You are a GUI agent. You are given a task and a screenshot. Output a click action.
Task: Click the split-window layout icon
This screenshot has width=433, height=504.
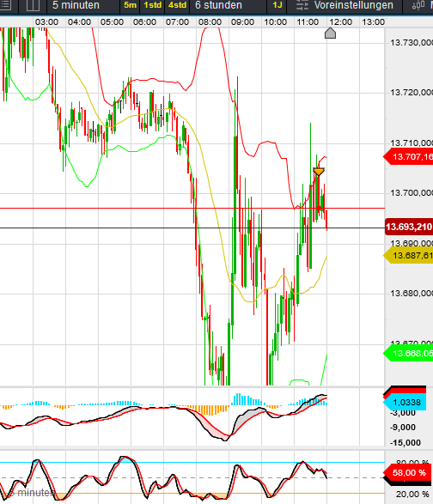tap(33, 5)
